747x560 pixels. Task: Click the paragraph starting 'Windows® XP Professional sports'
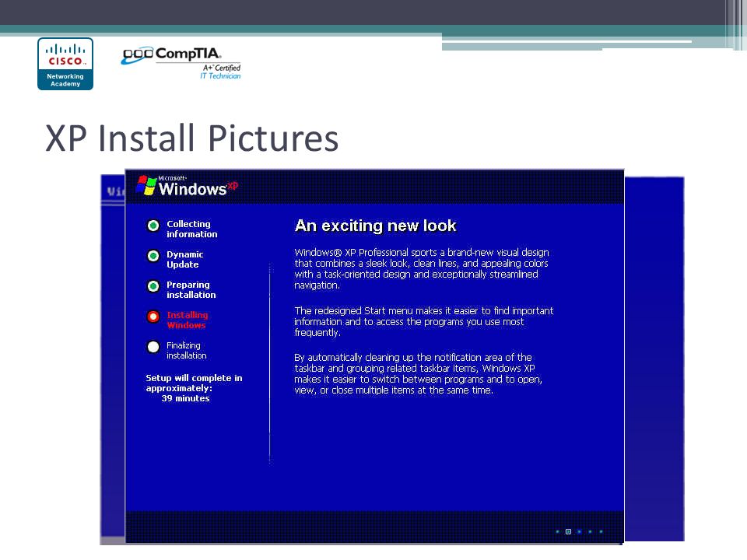422,268
